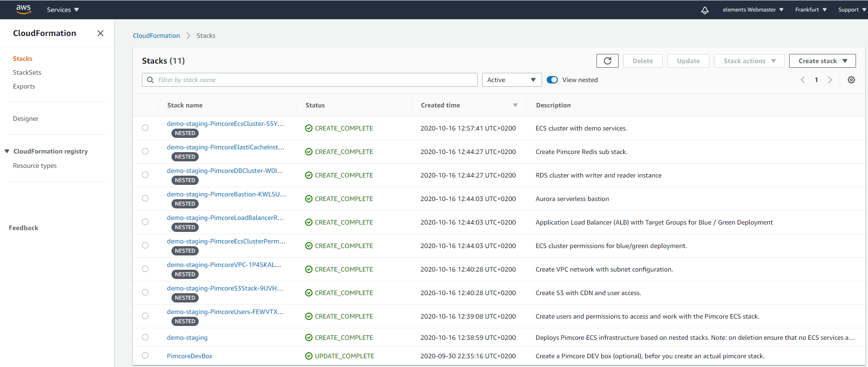Click status check icon for demo-staging row

[x=309, y=337]
